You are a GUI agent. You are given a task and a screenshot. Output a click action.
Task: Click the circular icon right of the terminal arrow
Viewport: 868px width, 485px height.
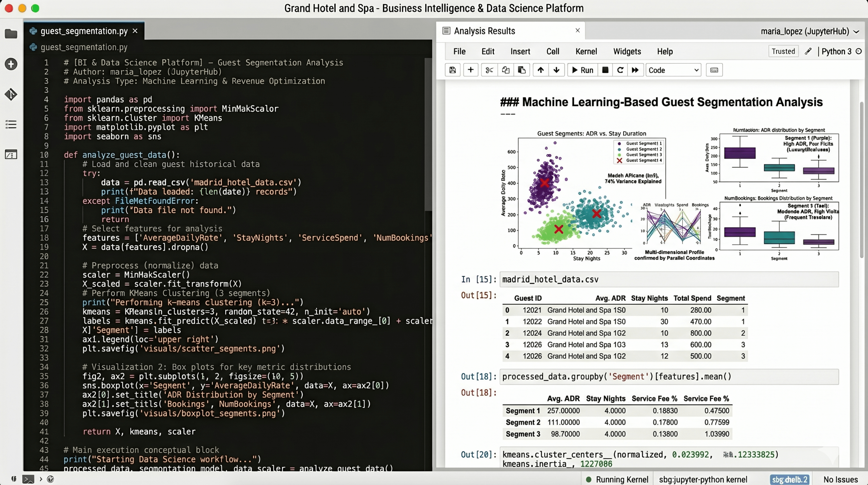click(x=51, y=479)
